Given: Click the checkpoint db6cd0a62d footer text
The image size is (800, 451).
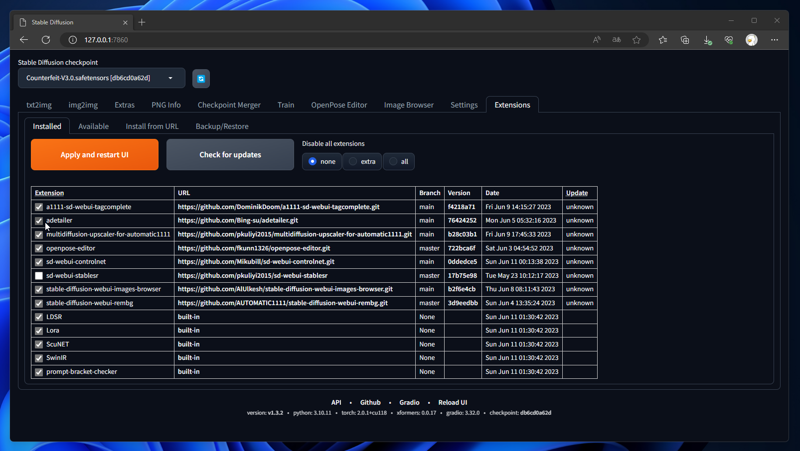Looking at the screenshot, I should point(520,413).
